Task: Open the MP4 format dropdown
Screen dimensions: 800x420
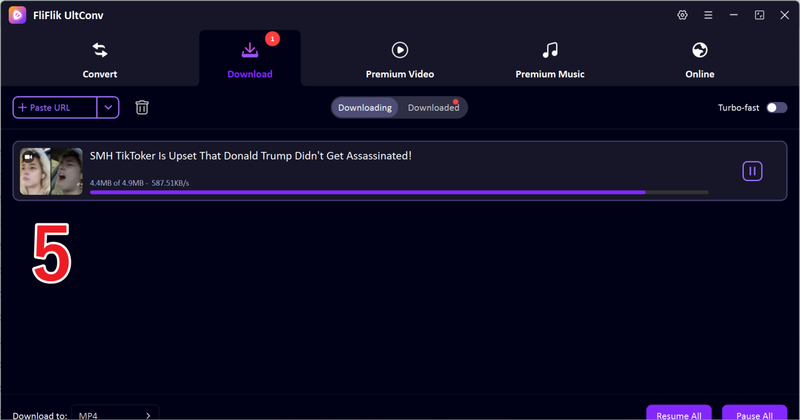Action: (115, 415)
